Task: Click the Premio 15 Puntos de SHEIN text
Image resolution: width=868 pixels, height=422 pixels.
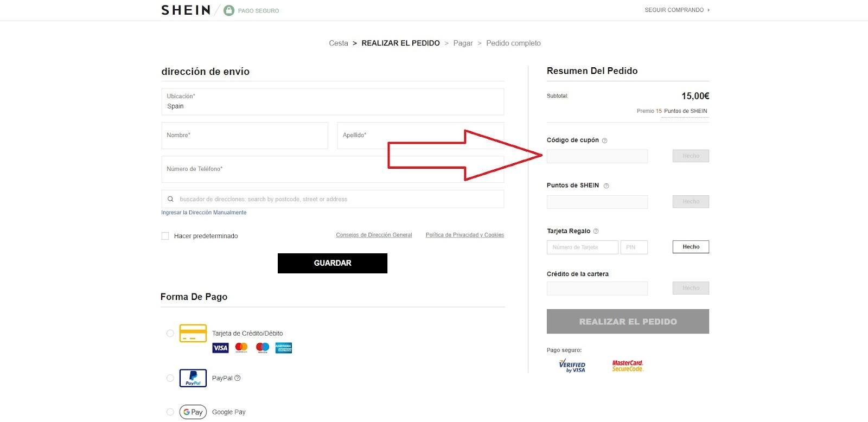Action: (672, 111)
